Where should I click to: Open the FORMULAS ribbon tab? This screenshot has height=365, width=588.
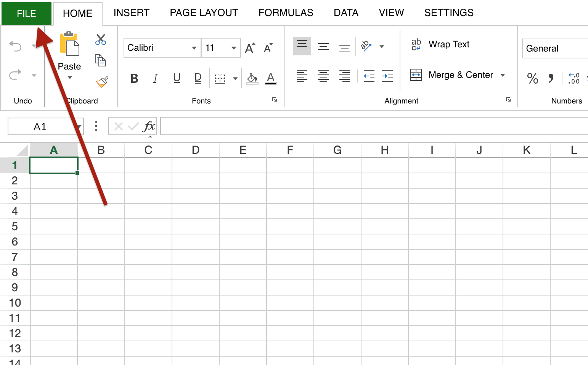tap(286, 13)
